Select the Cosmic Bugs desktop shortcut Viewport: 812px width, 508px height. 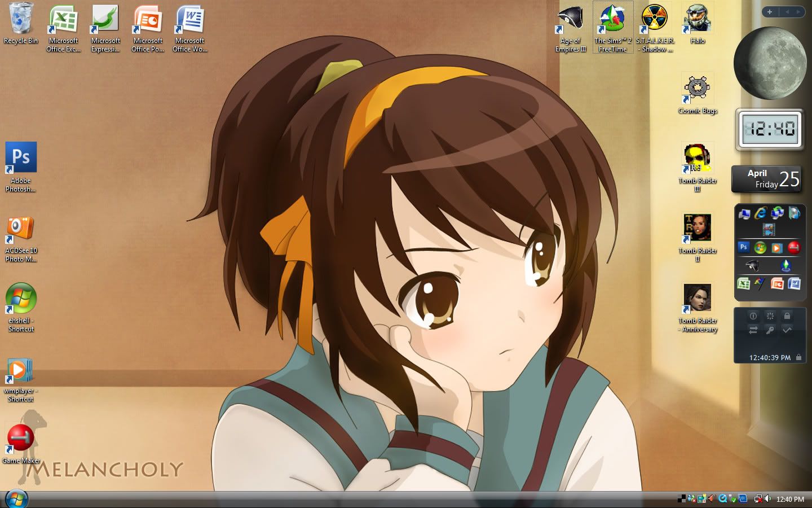click(698, 94)
